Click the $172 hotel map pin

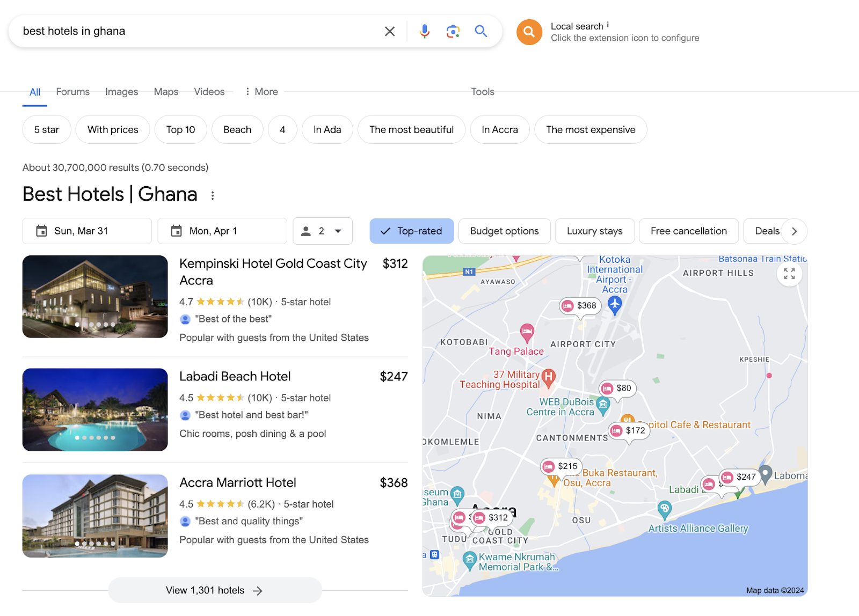[629, 431]
